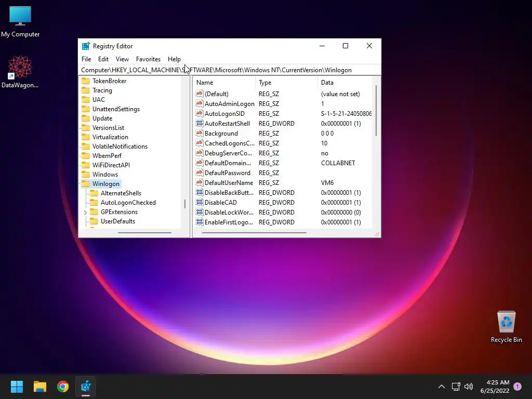Open the Favorites menu
Image resolution: width=532 pixels, height=399 pixels.
[x=148, y=59]
